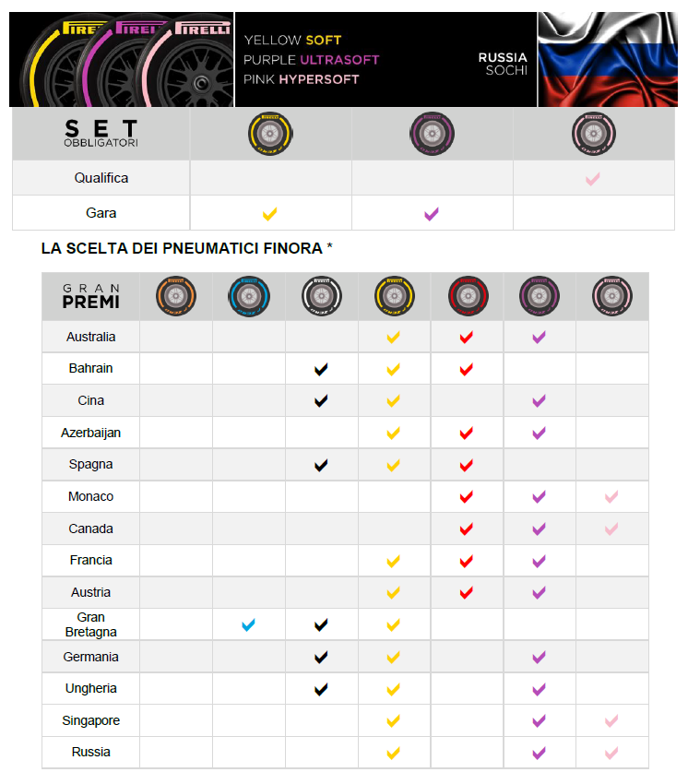
Task: Select the Gara row label
Action: [x=101, y=213]
